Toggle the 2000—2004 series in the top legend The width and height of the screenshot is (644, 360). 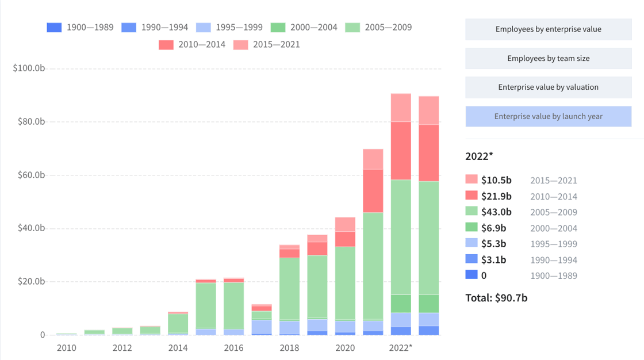pyautogui.click(x=304, y=28)
